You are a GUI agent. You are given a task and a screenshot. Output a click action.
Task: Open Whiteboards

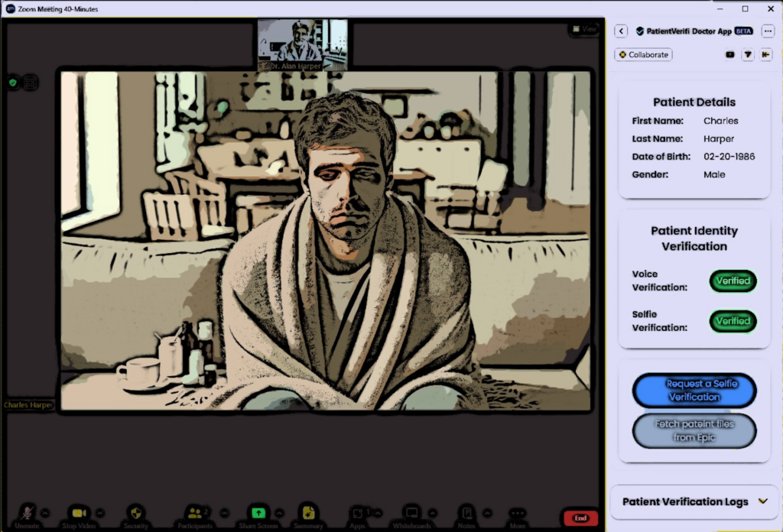tap(412, 514)
